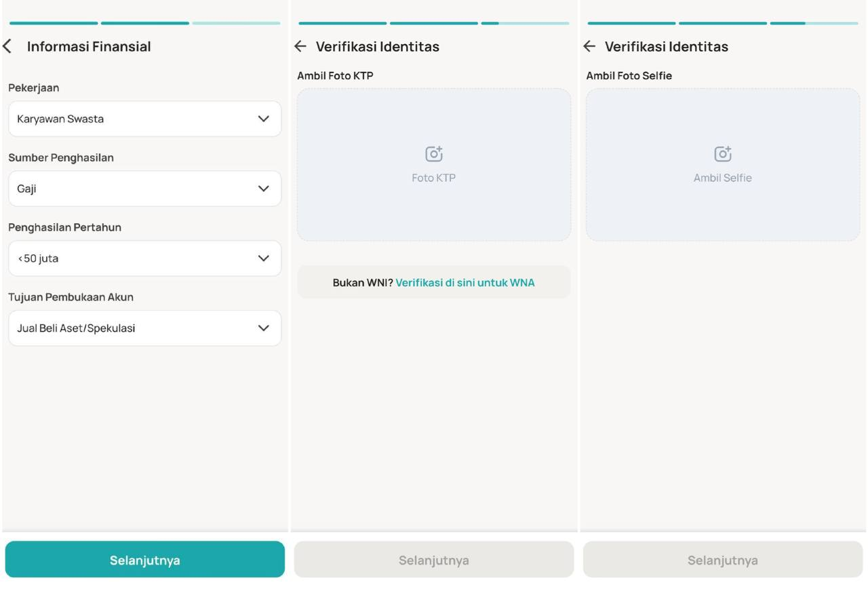Tap the Foto KTP camera icon
The width and height of the screenshot is (868, 597).
pyautogui.click(x=434, y=154)
